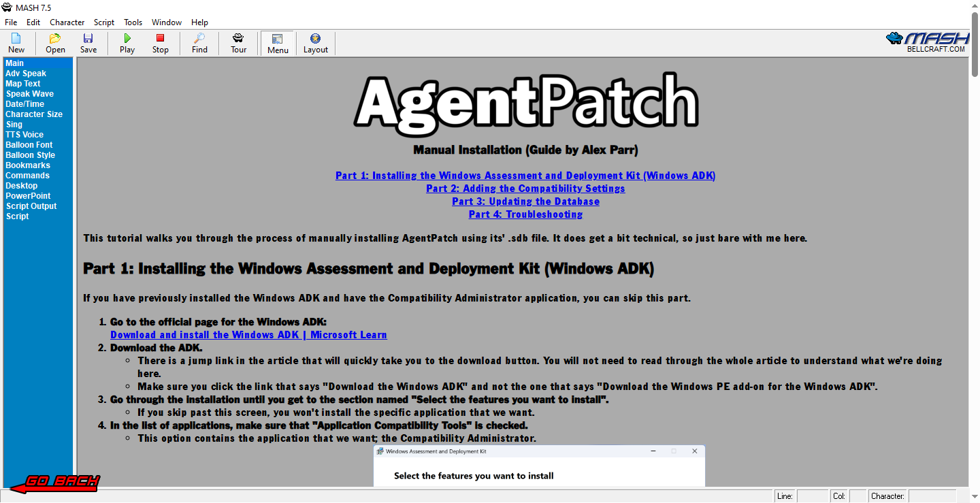This screenshot has width=980, height=503.
Task: Click the red GO BACK arrow
Action: click(56, 483)
